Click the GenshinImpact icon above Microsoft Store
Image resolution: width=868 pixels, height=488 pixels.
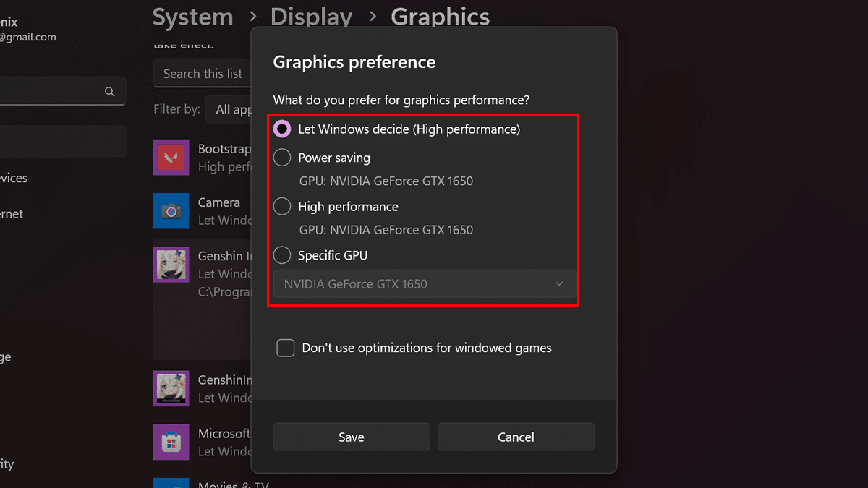171,388
